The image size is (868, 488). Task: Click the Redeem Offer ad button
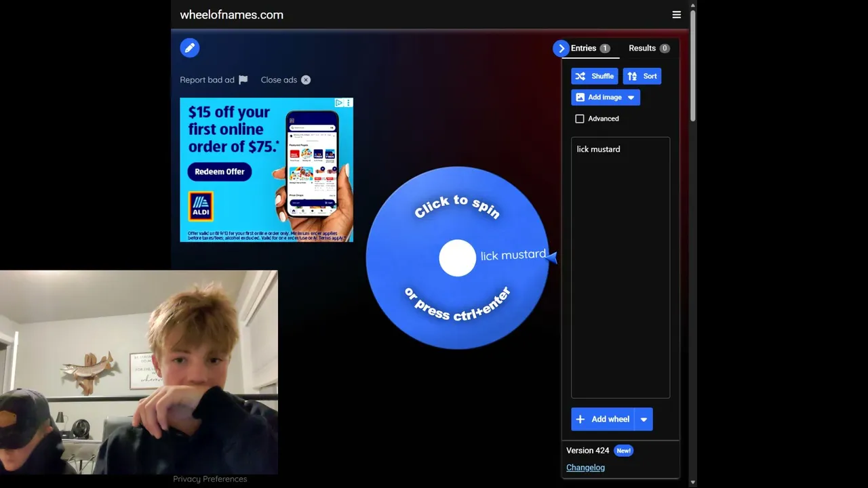tap(220, 171)
